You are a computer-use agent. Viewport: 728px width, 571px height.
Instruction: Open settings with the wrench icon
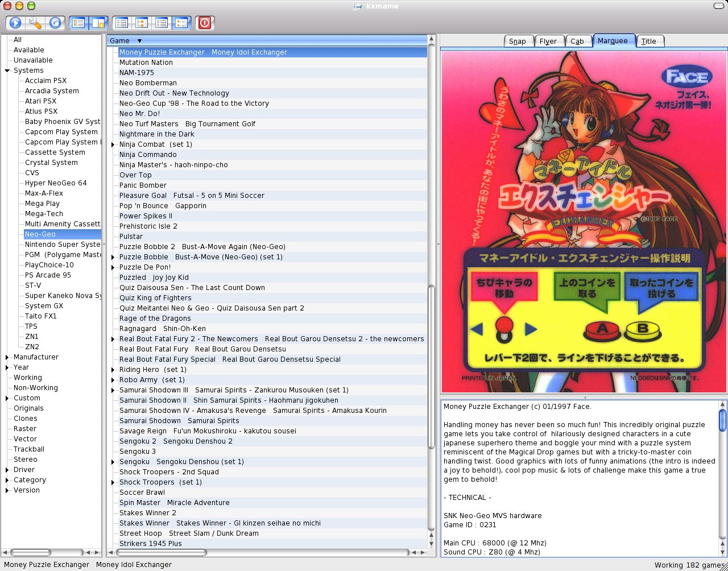coord(35,23)
